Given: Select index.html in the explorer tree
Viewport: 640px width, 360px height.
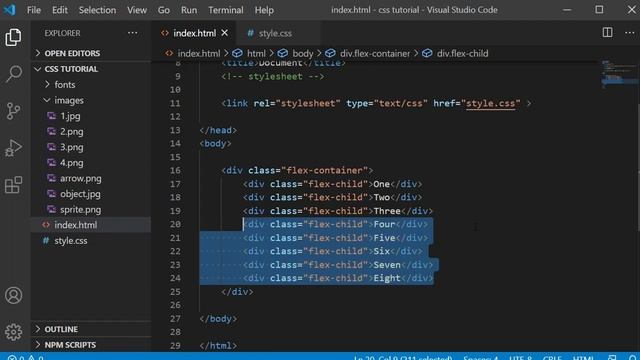Looking at the screenshot, I should pos(76,225).
